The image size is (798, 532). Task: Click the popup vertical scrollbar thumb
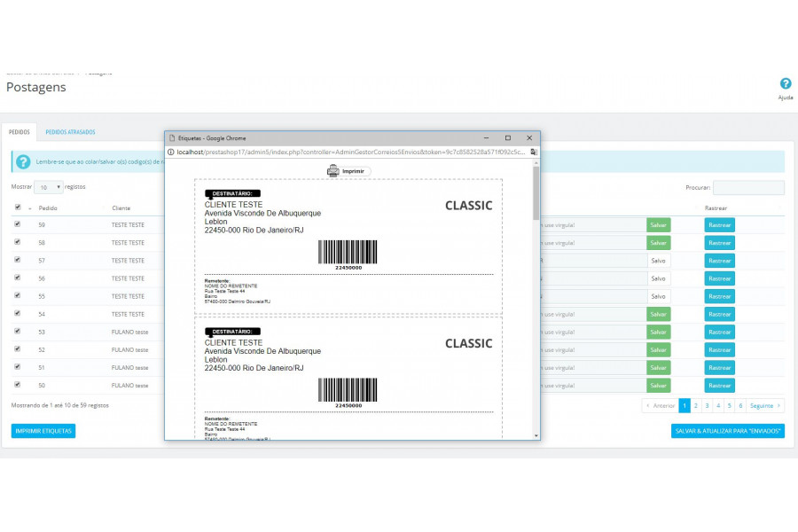(x=536, y=193)
